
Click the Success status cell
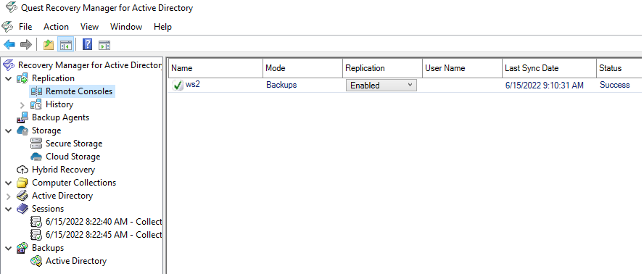(x=614, y=85)
